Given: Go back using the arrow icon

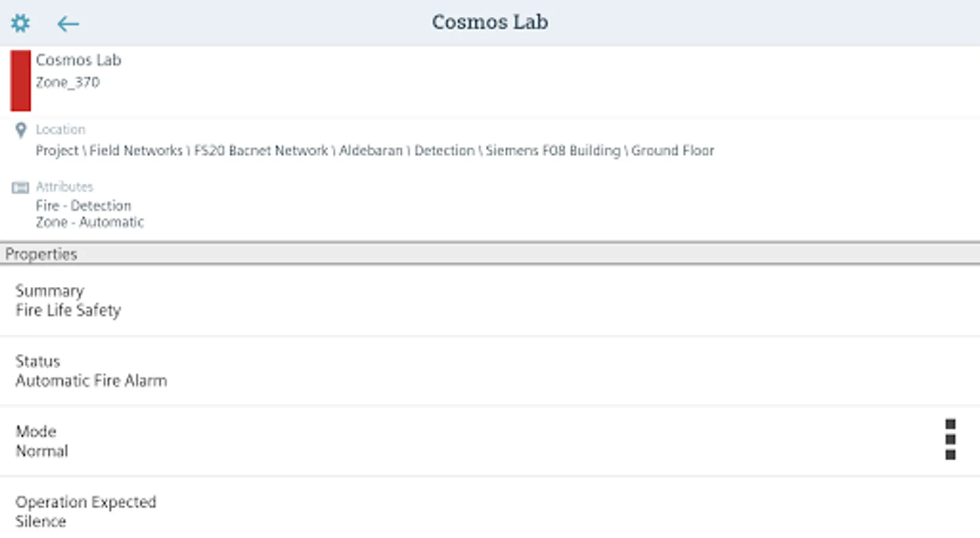Looking at the screenshot, I should pyautogui.click(x=68, y=24).
